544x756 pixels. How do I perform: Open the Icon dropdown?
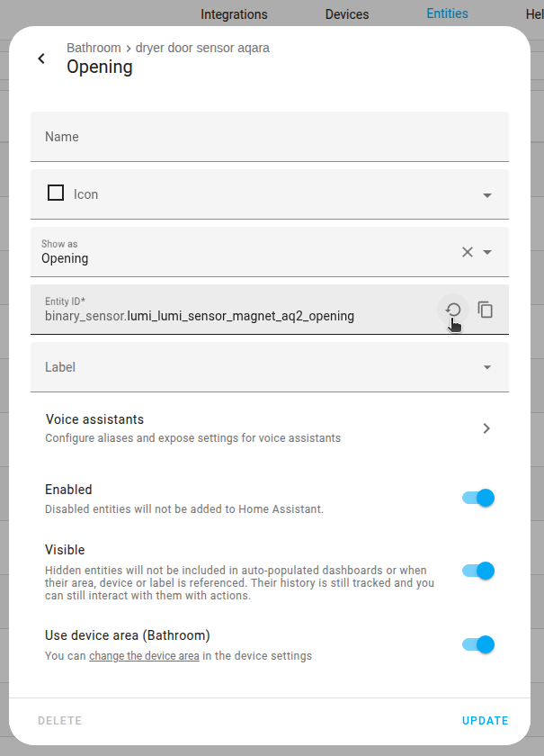(486, 193)
